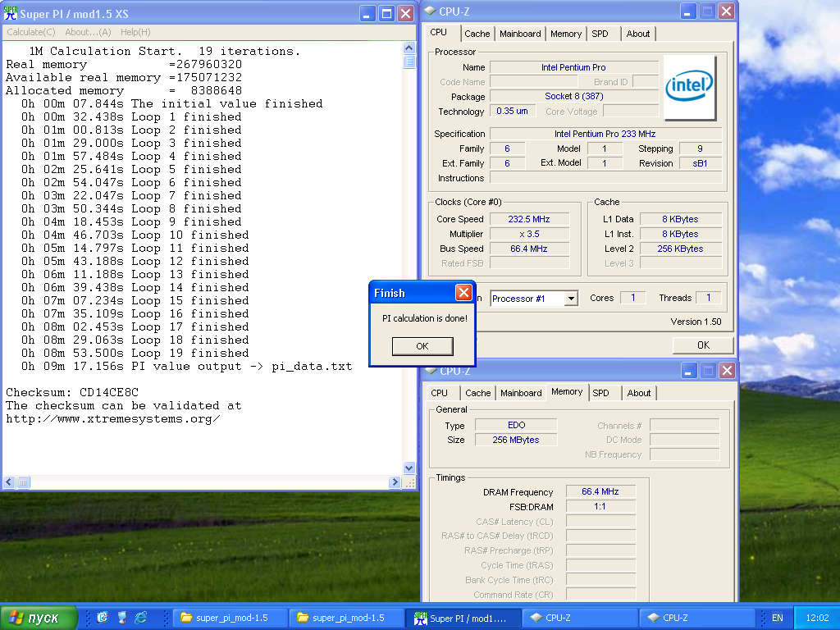This screenshot has width=840, height=630.
Task: Click Super PI vertical scrollbar down arrow
Action: pyautogui.click(x=409, y=468)
